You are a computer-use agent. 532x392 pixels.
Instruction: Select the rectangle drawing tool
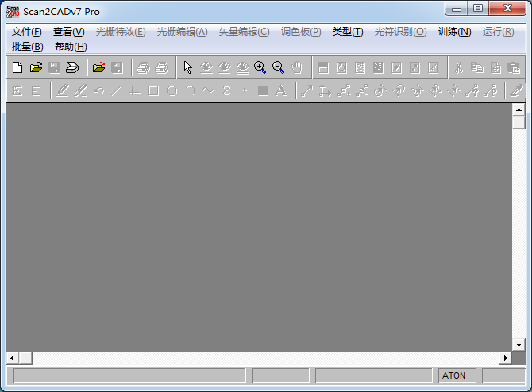153,91
